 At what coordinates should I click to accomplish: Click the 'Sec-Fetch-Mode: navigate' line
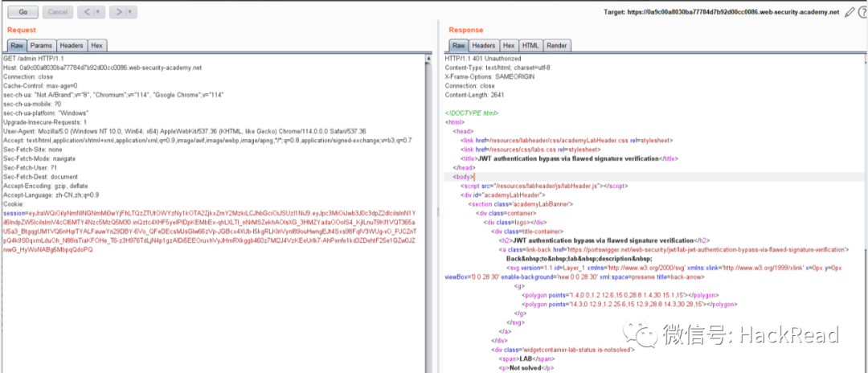(x=39, y=158)
